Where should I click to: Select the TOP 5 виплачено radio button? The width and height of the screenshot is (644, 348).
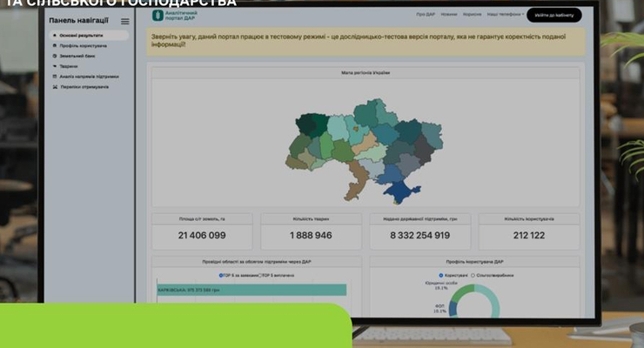tap(259, 275)
